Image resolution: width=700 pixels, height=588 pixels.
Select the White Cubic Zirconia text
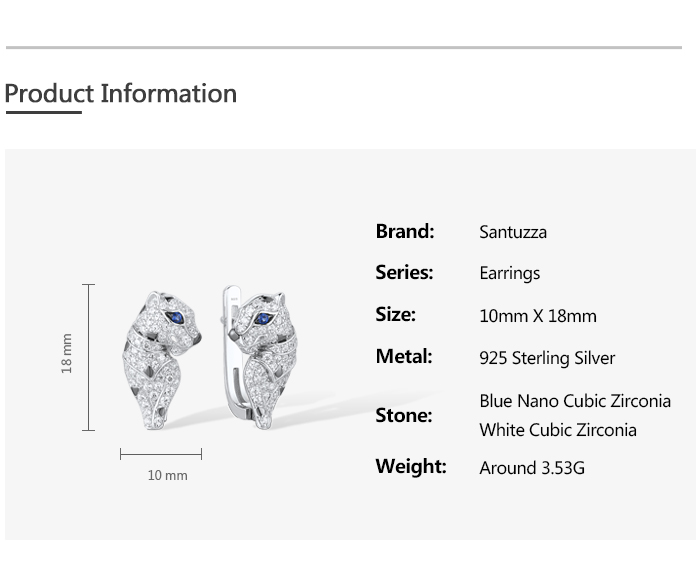[558, 430]
